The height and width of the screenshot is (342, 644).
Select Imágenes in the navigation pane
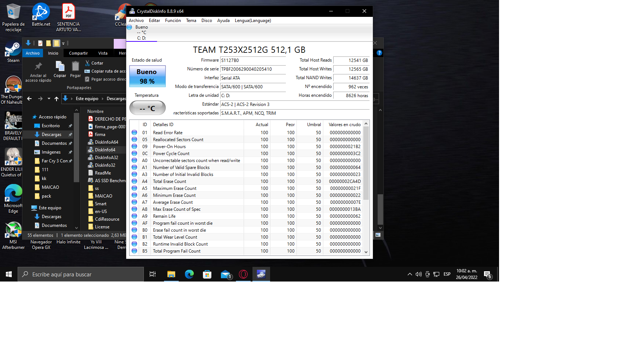tap(51, 152)
